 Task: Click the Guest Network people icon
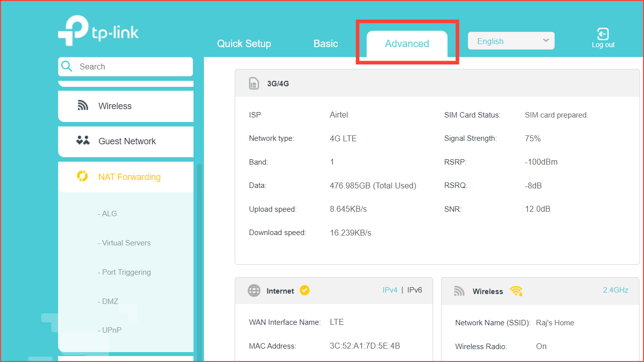[x=83, y=141]
